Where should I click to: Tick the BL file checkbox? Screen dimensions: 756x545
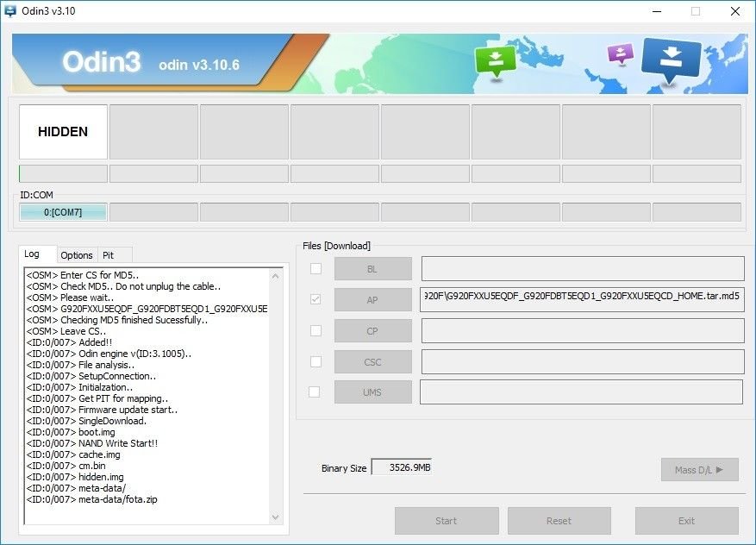click(x=316, y=269)
